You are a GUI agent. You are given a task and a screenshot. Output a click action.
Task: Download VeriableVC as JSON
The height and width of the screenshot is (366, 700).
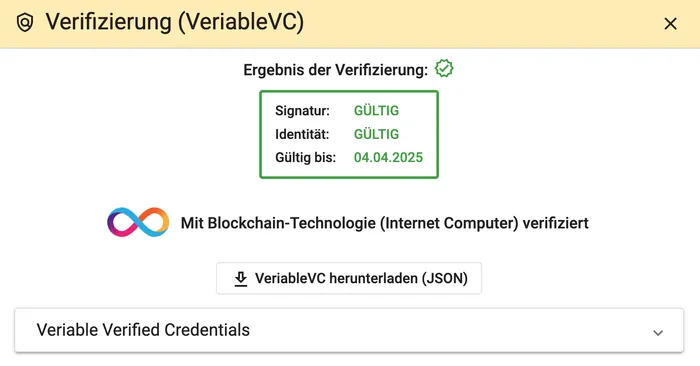(349, 278)
